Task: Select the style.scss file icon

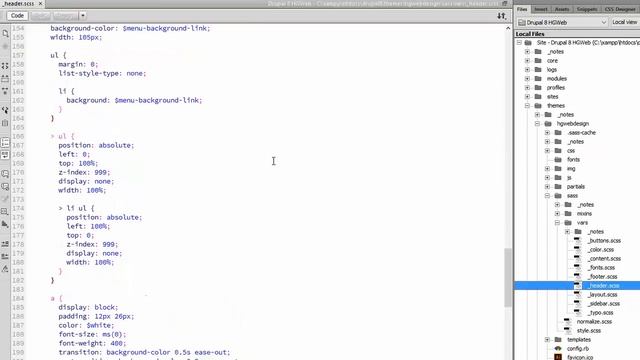Action: coord(568,331)
